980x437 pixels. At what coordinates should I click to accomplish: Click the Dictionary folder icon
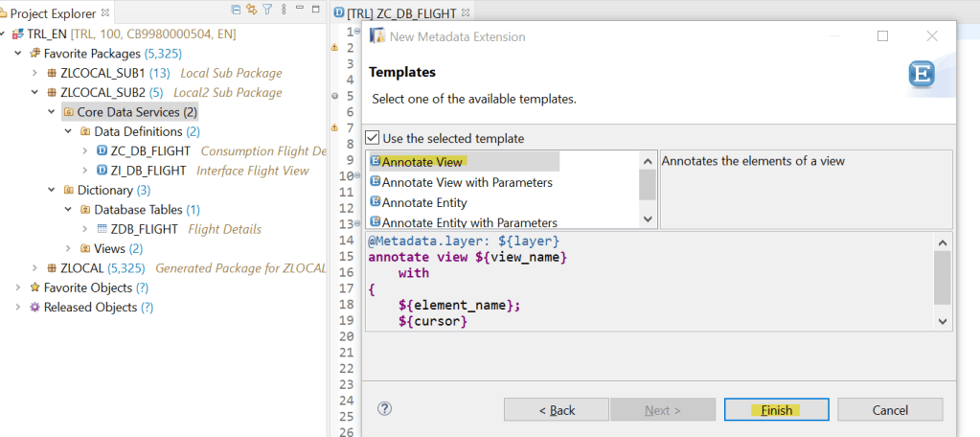pyautogui.click(x=69, y=190)
